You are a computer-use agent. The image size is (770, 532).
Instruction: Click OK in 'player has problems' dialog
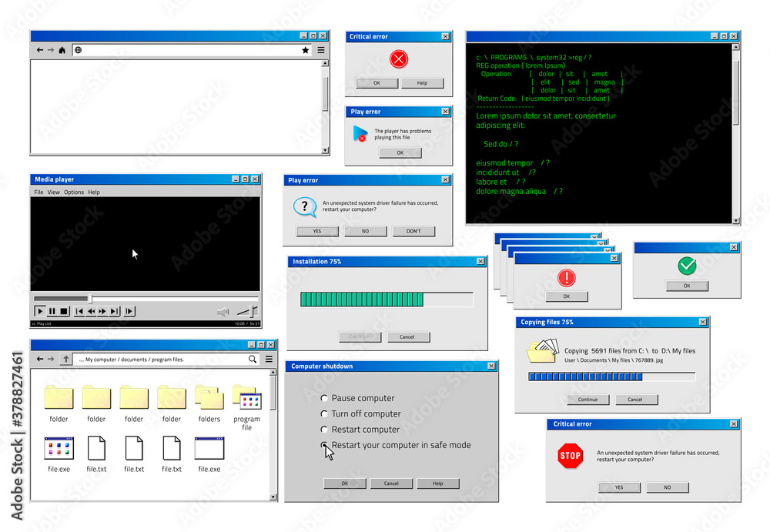[400, 152]
